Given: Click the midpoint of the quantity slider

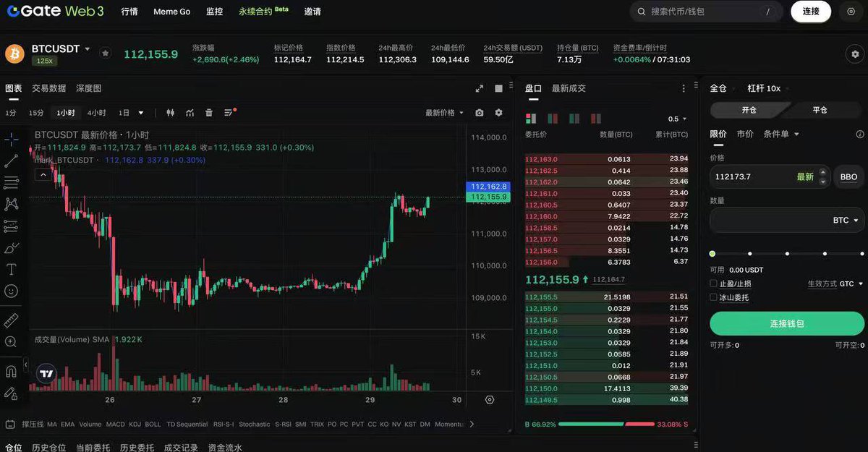Looking at the screenshot, I should [x=787, y=254].
